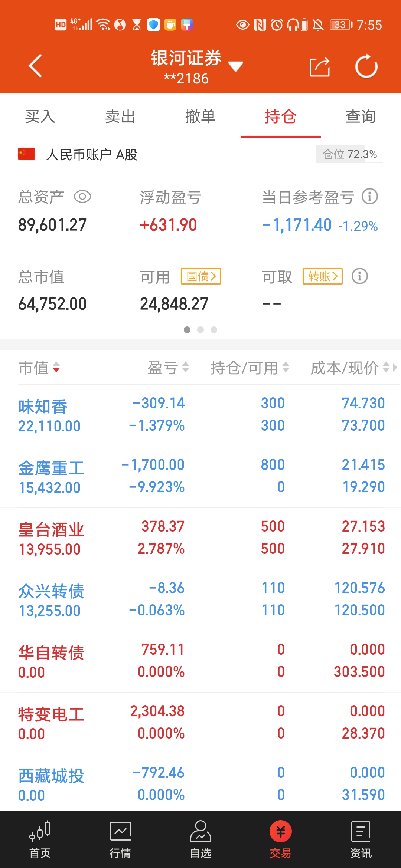The image size is (401, 868).
Task: Hide total assets with the eye icon
Action: (82, 197)
